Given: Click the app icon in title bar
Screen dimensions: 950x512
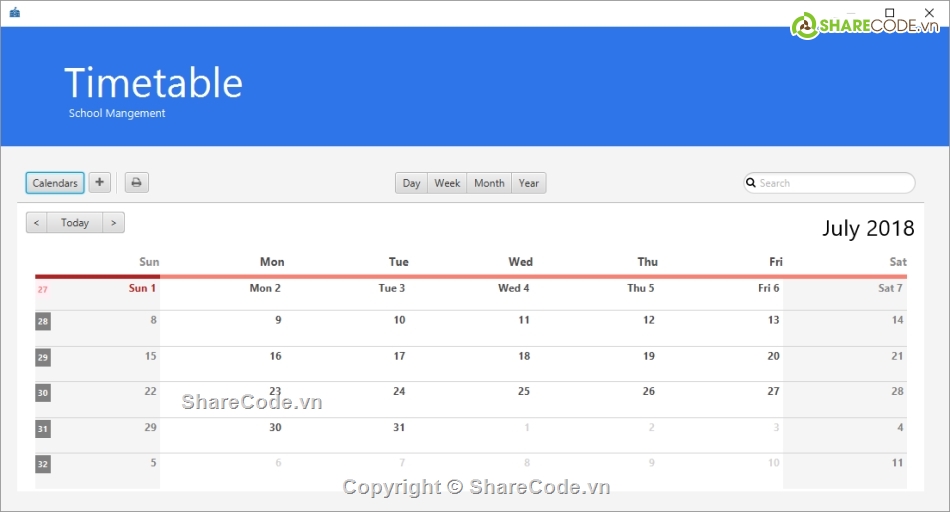Looking at the screenshot, I should [14, 13].
